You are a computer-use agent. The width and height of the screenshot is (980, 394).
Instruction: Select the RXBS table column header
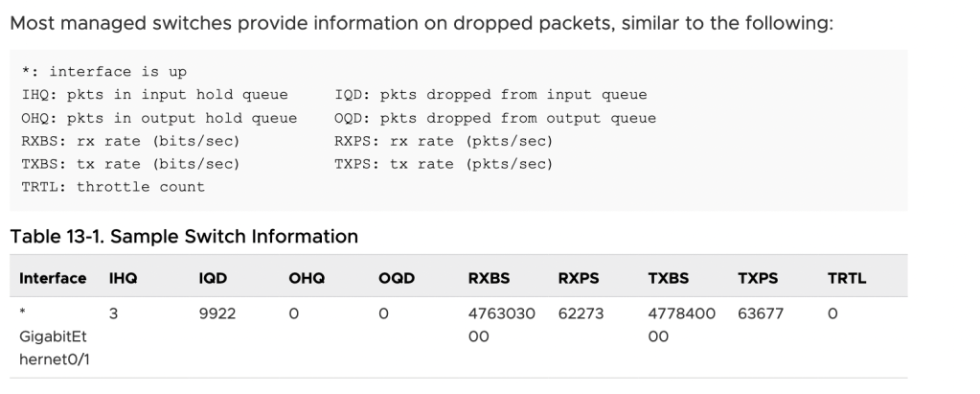coord(489,278)
